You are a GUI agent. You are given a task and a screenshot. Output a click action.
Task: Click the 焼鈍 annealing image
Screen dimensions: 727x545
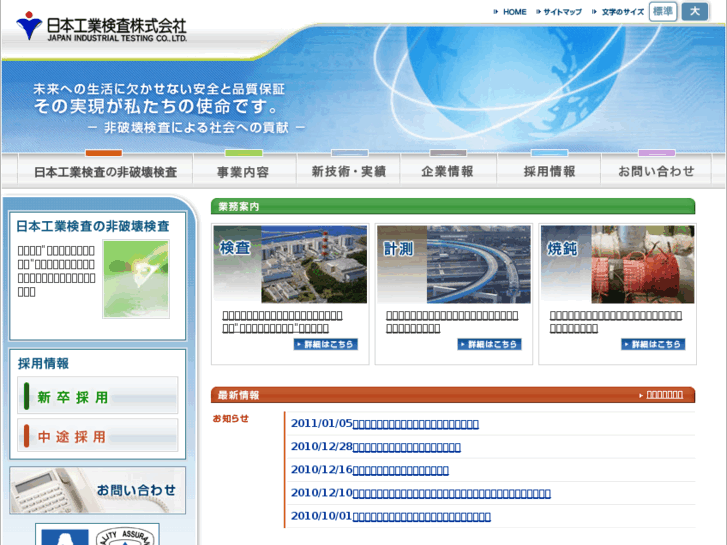tap(618, 264)
